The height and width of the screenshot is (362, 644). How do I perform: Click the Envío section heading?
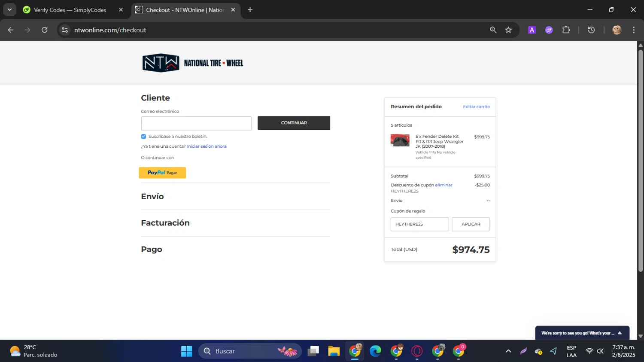click(x=152, y=197)
